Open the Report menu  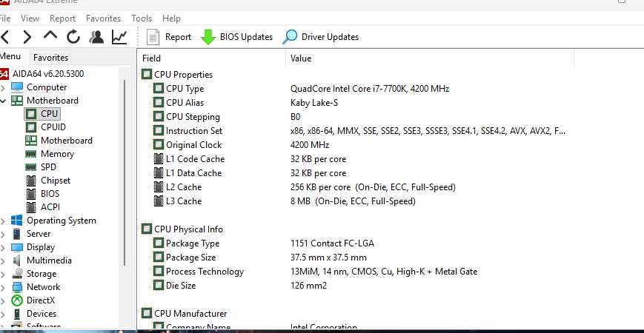pos(62,18)
